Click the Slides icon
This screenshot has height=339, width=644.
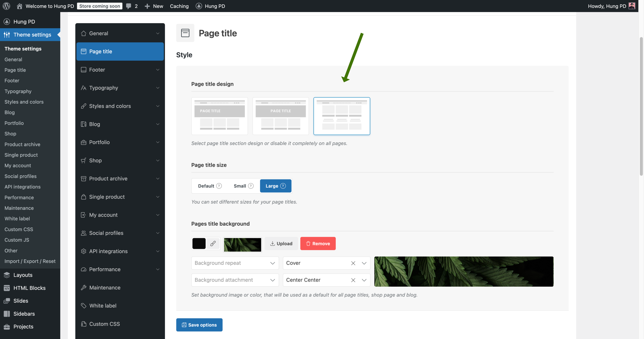tap(7, 301)
